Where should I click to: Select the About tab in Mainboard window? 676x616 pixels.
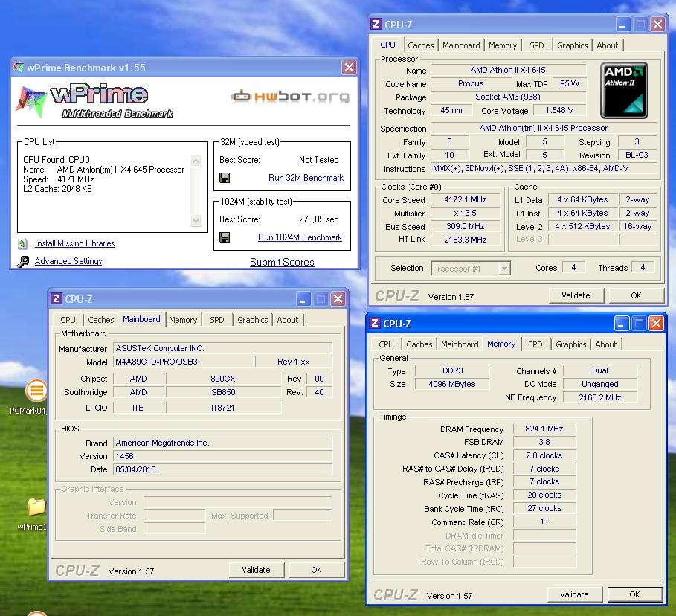point(287,320)
